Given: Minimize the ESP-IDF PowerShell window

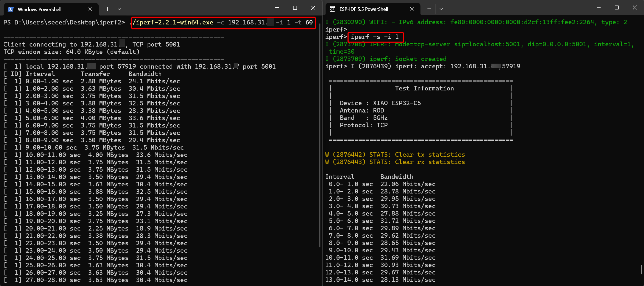Looking at the screenshot, I should pyautogui.click(x=598, y=8).
